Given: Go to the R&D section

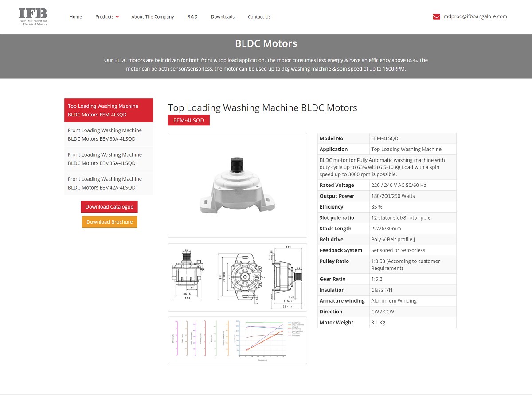Looking at the screenshot, I should point(192,16).
